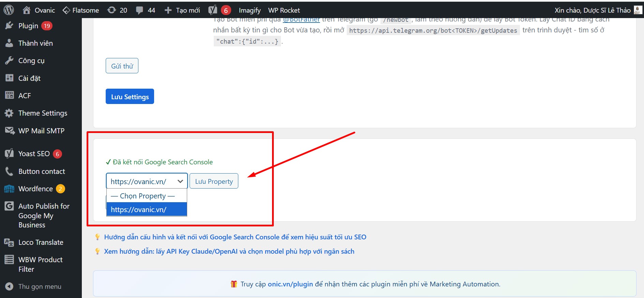Open the Search Console property dropdown
This screenshot has width=644, height=298.
coord(147,181)
